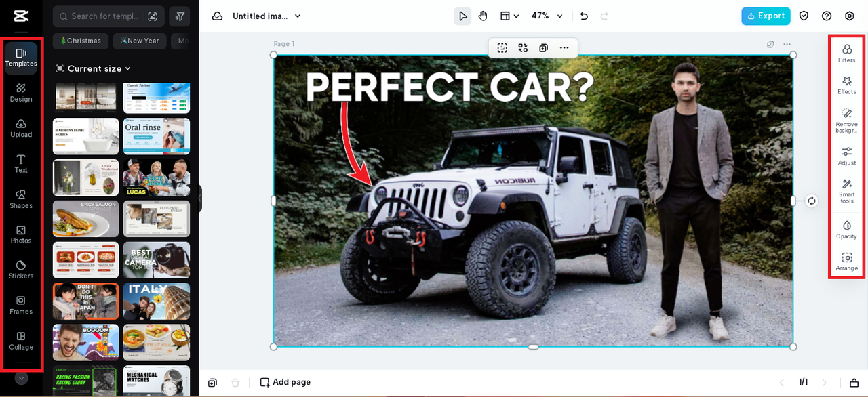Image resolution: width=868 pixels, height=397 pixels.
Task: Click the Add page button
Action: (x=285, y=382)
